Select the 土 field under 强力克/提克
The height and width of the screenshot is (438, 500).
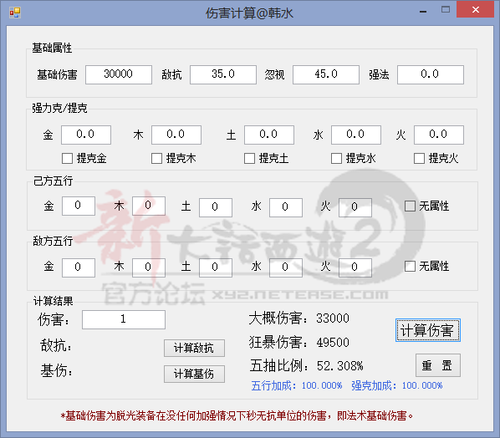point(269,135)
